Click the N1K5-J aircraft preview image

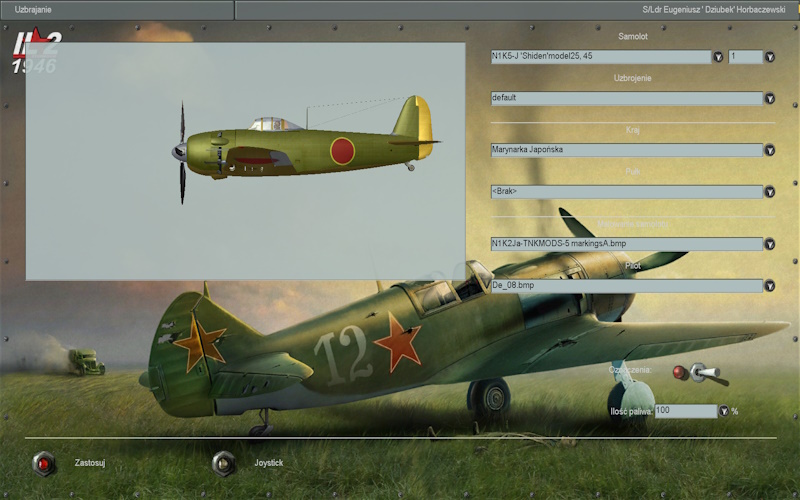click(245, 161)
